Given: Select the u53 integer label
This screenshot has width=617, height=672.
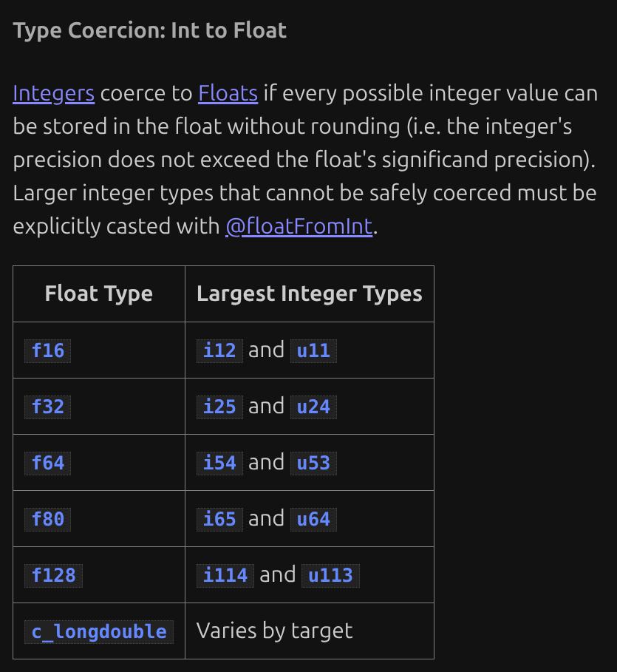Looking at the screenshot, I should pyautogui.click(x=313, y=464).
